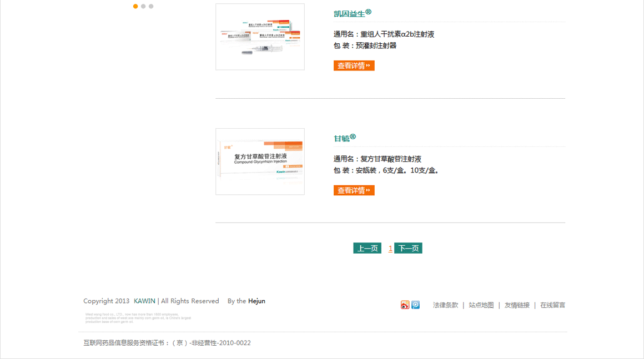Click the 互联网药品信息服务资格证书 license text
This screenshot has height=359, width=644.
pyautogui.click(x=167, y=343)
